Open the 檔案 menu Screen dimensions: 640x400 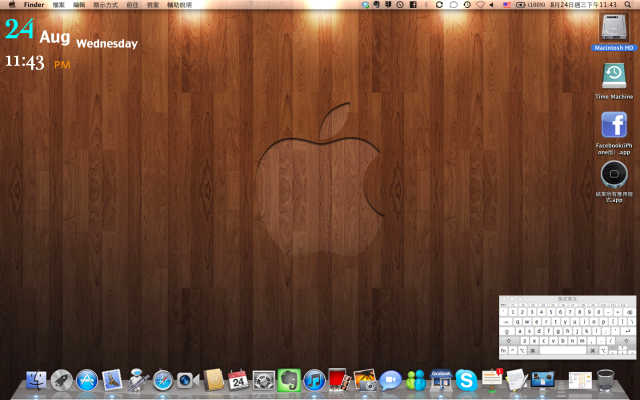(x=59, y=5)
